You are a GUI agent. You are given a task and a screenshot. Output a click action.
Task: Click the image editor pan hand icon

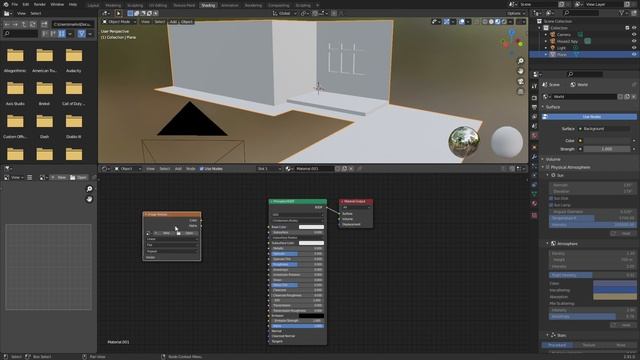pyautogui.click(x=89, y=199)
